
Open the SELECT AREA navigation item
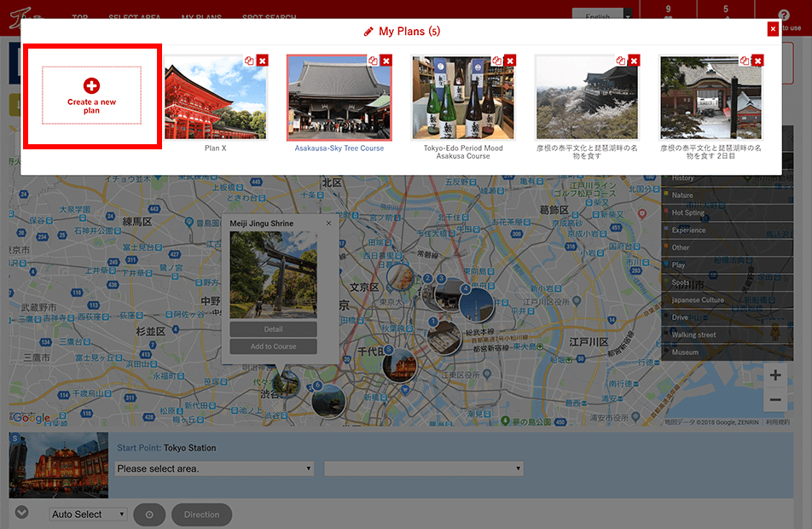click(135, 16)
